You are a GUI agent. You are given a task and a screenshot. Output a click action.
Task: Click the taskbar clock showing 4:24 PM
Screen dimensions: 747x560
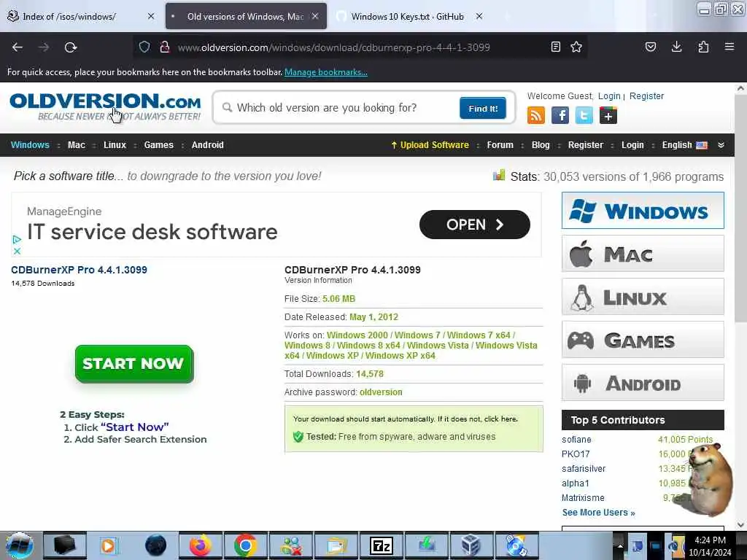tap(710, 546)
